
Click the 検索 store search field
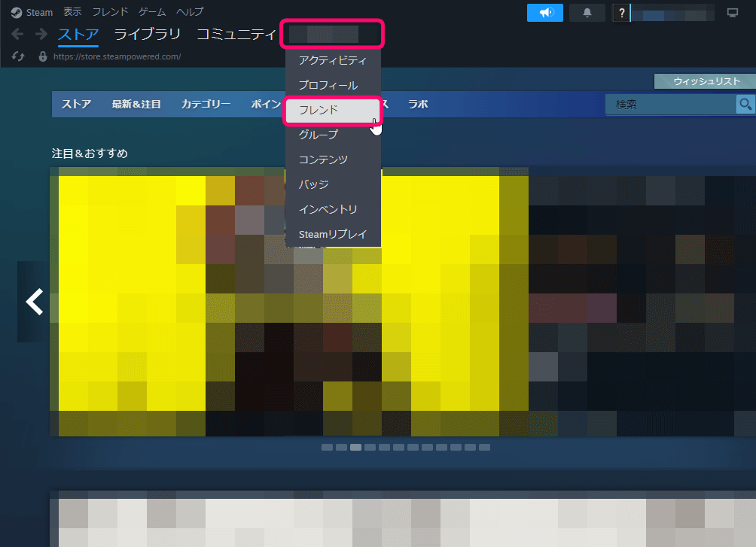[670, 105]
